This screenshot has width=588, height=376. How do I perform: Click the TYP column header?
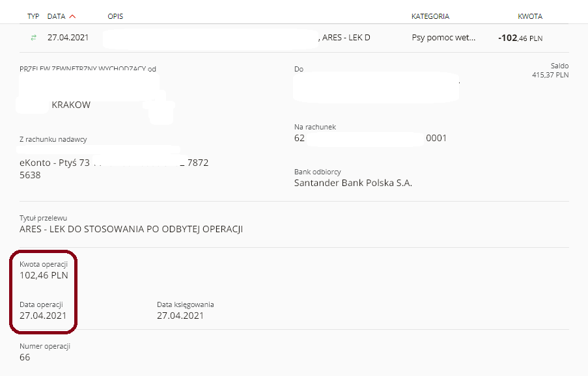(33, 16)
